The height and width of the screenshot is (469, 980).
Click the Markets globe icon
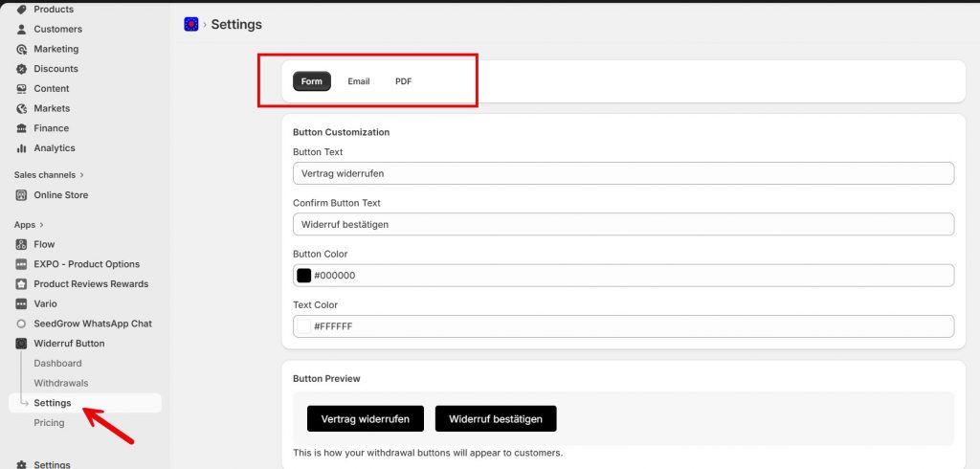tap(22, 108)
